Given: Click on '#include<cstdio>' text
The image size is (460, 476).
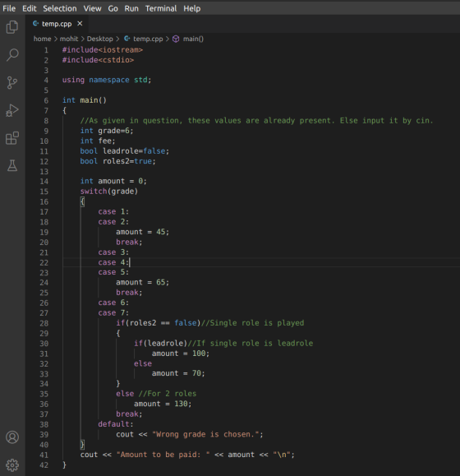Looking at the screenshot, I should [x=98, y=60].
